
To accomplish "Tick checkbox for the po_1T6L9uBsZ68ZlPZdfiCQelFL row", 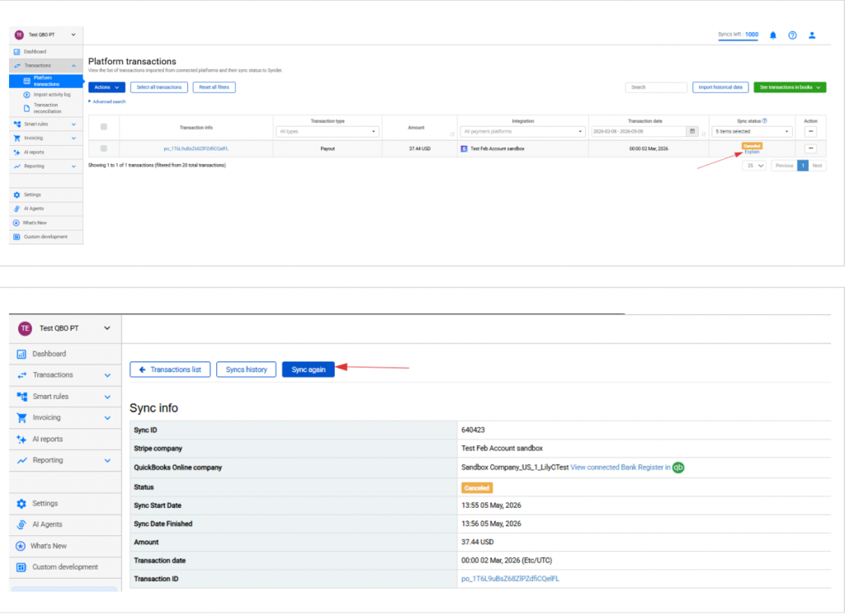I will tap(104, 148).
